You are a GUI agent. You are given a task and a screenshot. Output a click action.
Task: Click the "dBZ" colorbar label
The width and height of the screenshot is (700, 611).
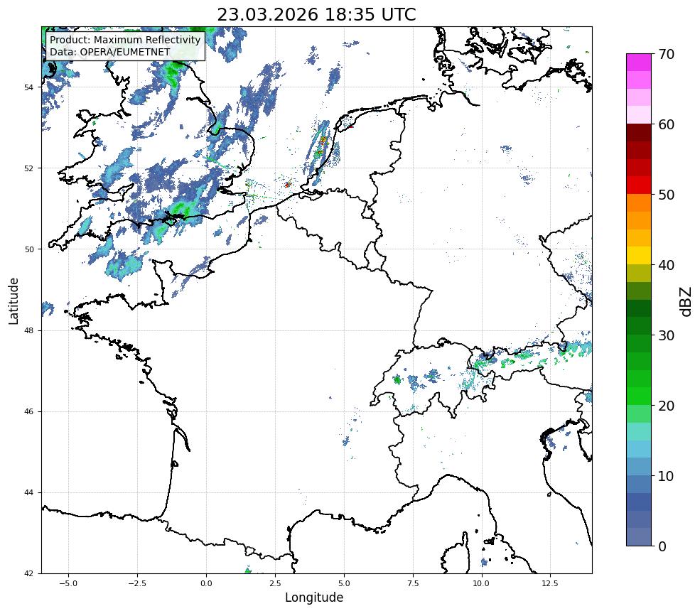coord(686,301)
